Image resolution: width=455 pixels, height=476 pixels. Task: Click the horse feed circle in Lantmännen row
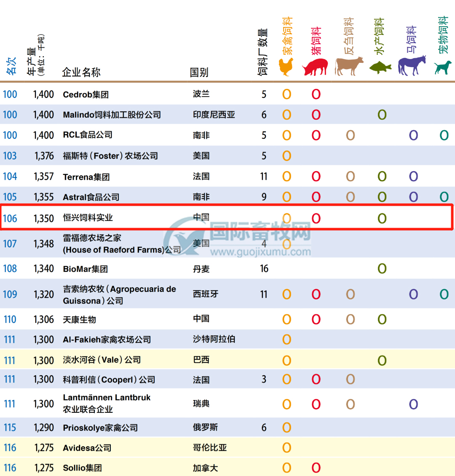click(413, 404)
